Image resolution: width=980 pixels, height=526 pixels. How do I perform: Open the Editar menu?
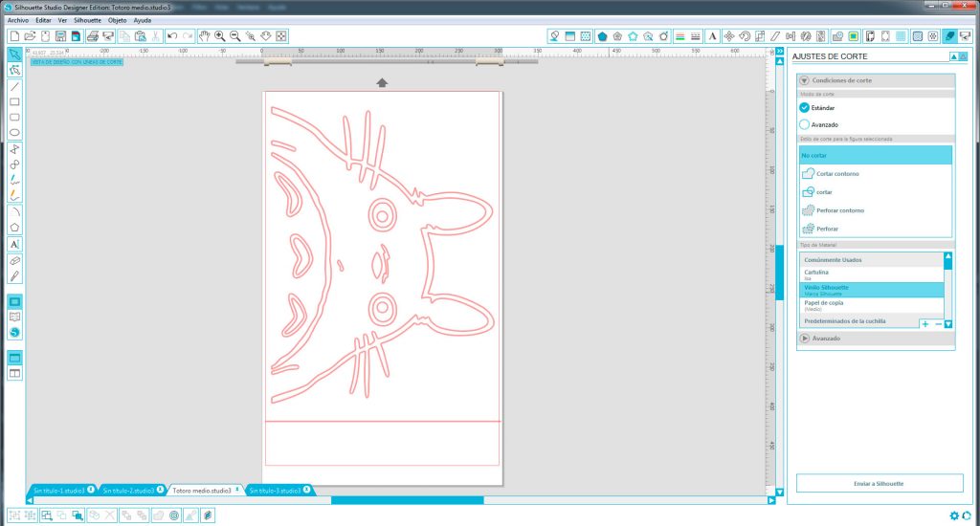[43, 20]
